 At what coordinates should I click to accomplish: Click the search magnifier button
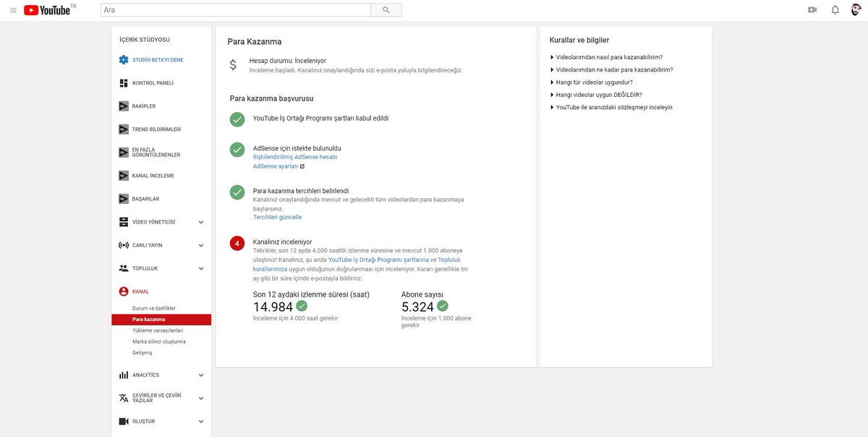point(386,10)
